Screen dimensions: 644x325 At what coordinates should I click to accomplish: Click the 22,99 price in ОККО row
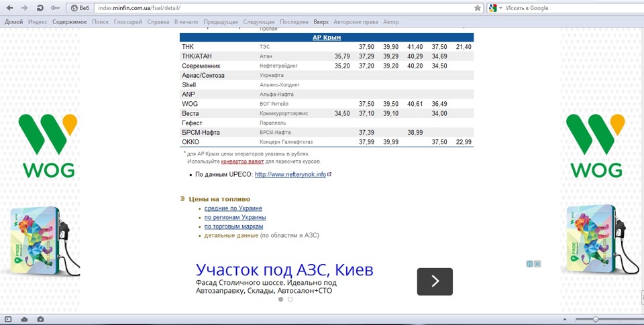tap(464, 142)
